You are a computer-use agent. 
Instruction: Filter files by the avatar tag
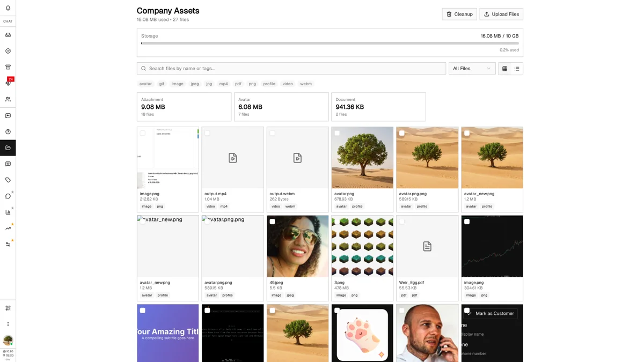click(145, 84)
